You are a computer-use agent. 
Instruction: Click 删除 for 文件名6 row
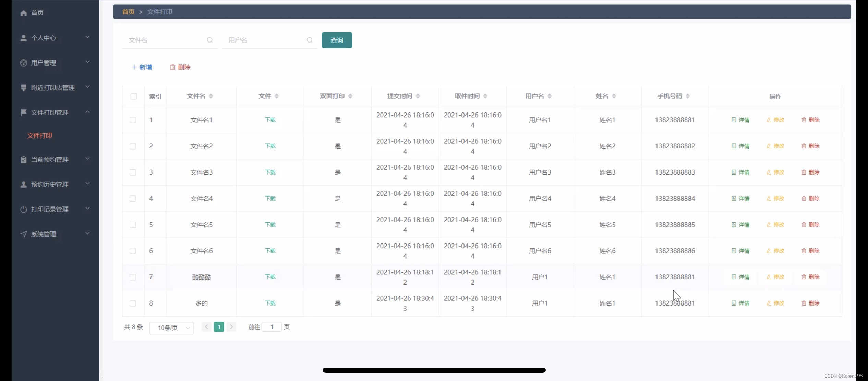[810, 251]
